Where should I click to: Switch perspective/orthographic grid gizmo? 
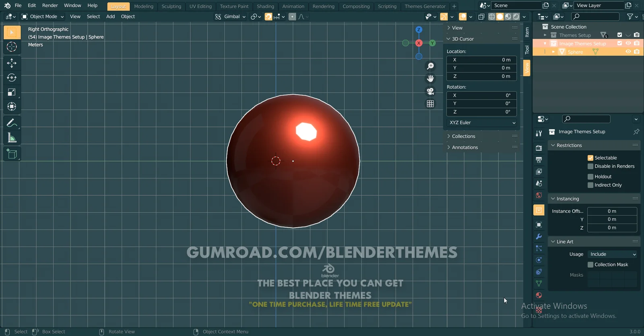pyautogui.click(x=430, y=104)
